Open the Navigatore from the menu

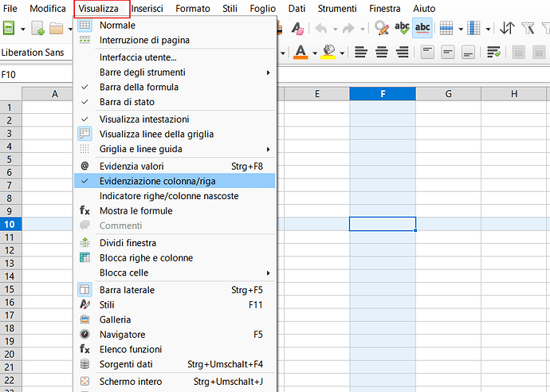[122, 335]
